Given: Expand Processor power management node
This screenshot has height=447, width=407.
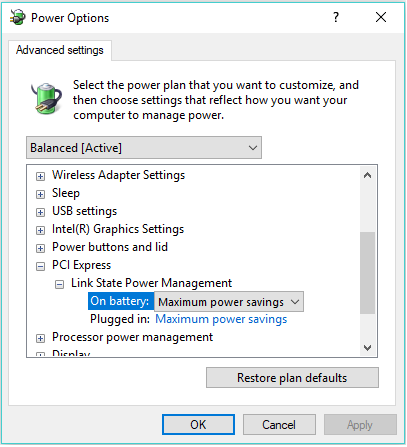Looking at the screenshot, I should click(x=40, y=338).
